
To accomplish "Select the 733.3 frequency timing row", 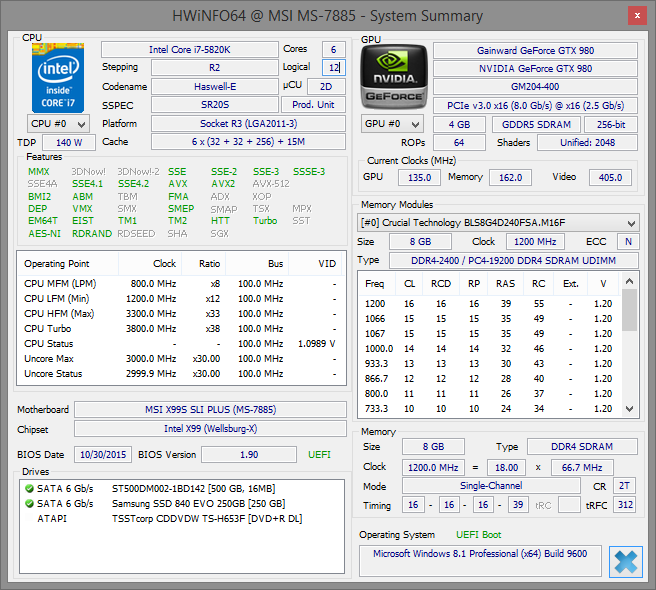I will tap(490, 409).
